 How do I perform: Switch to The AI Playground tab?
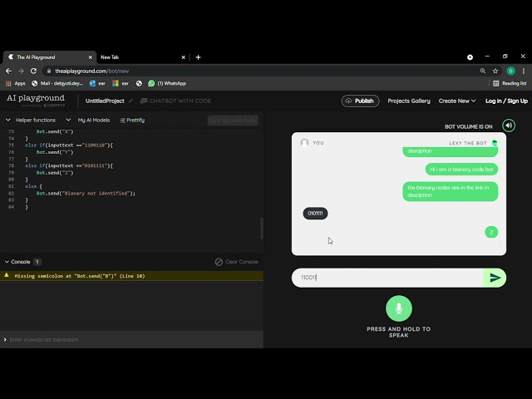50,57
